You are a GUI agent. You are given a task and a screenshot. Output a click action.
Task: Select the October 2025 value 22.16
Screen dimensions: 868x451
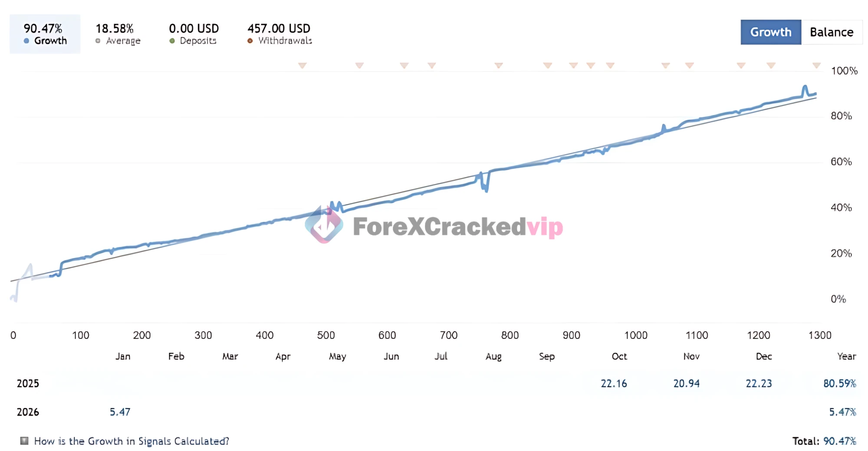614,383
